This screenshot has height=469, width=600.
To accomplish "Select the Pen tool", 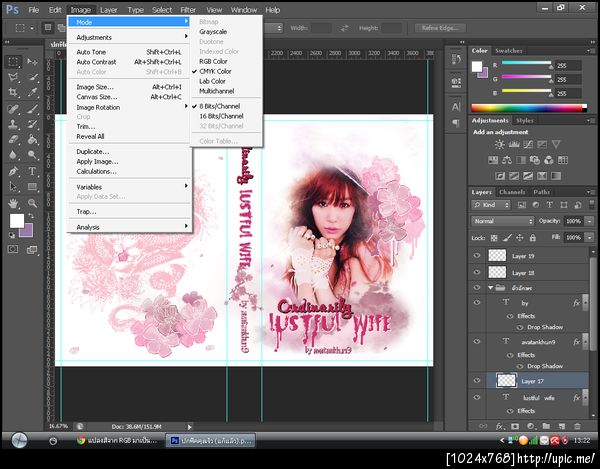I will click(x=13, y=171).
